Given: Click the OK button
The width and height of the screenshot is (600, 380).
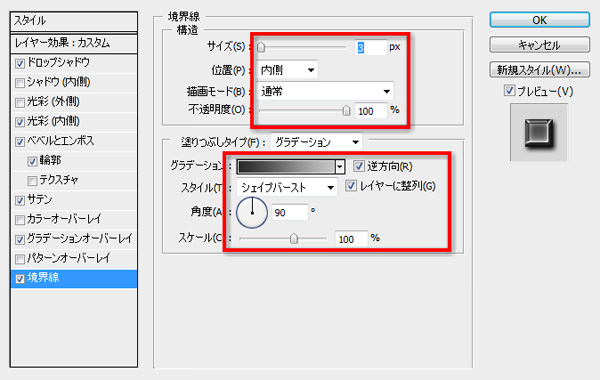Looking at the screenshot, I should click(540, 20).
